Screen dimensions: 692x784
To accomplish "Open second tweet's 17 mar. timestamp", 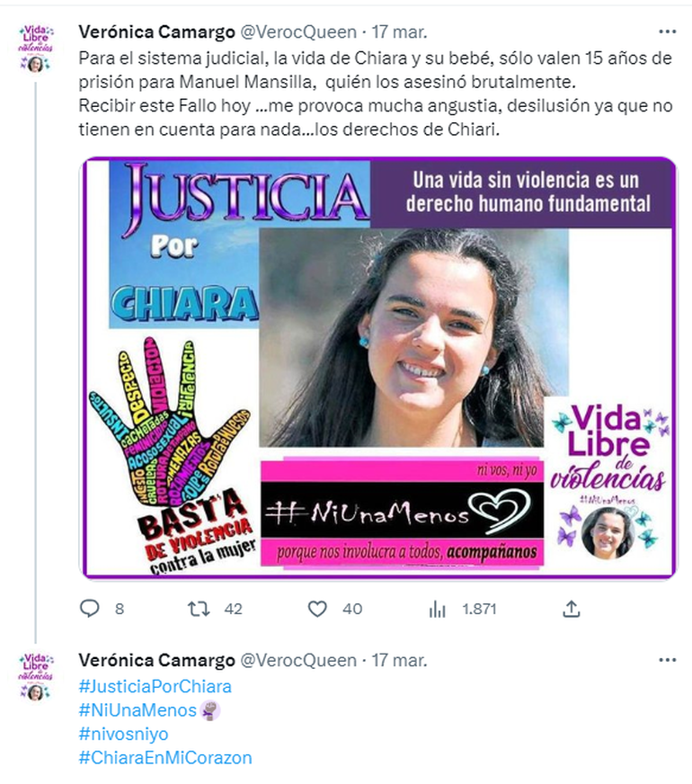I will (x=399, y=661).
